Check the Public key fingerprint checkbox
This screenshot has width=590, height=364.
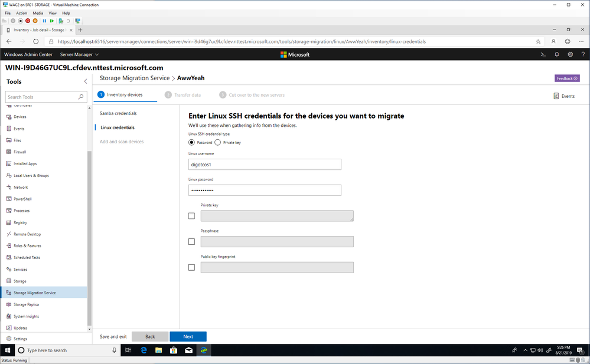[191, 267]
